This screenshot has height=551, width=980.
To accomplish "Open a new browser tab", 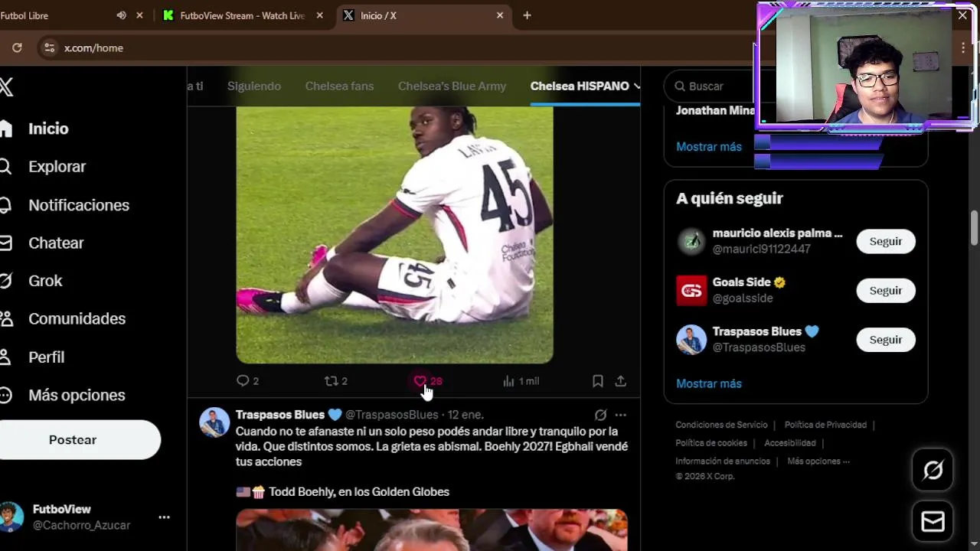I will click(527, 15).
